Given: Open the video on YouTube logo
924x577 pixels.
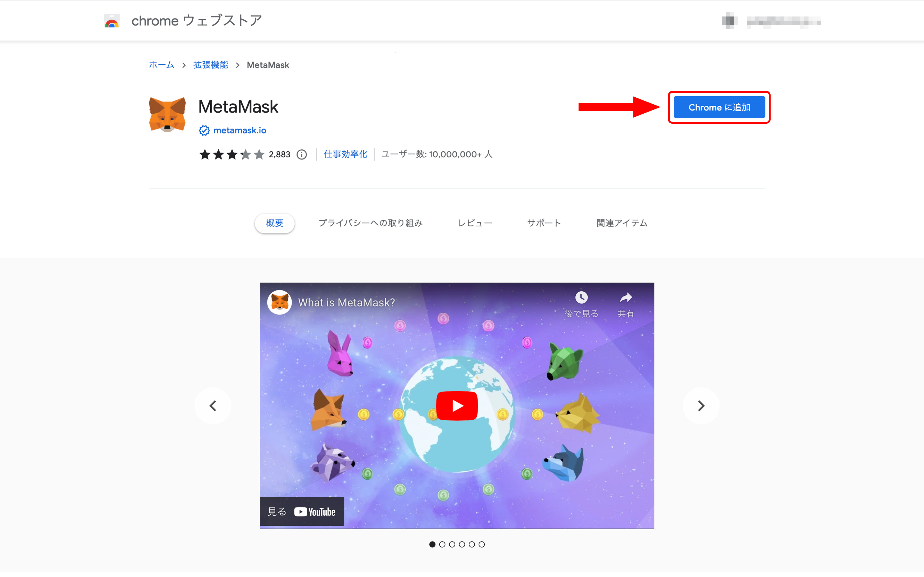Looking at the screenshot, I should [315, 512].
